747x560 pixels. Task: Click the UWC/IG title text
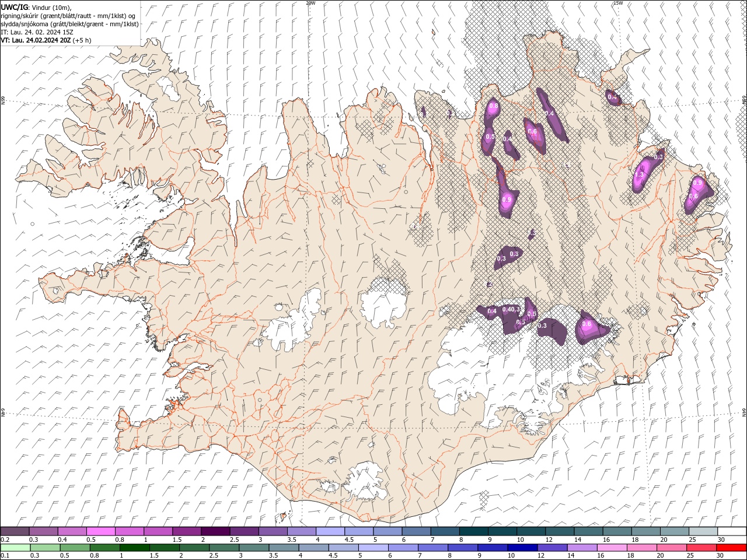(x=14, y=6)
